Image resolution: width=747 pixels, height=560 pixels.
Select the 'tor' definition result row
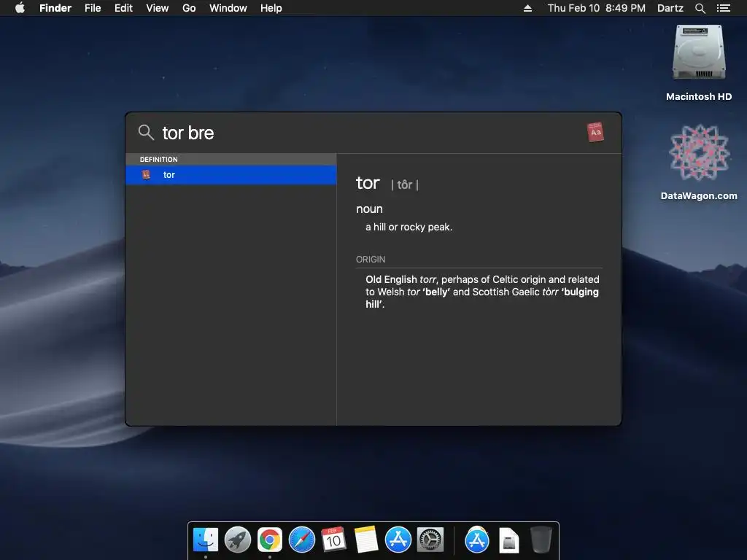(x=231, y=175)
